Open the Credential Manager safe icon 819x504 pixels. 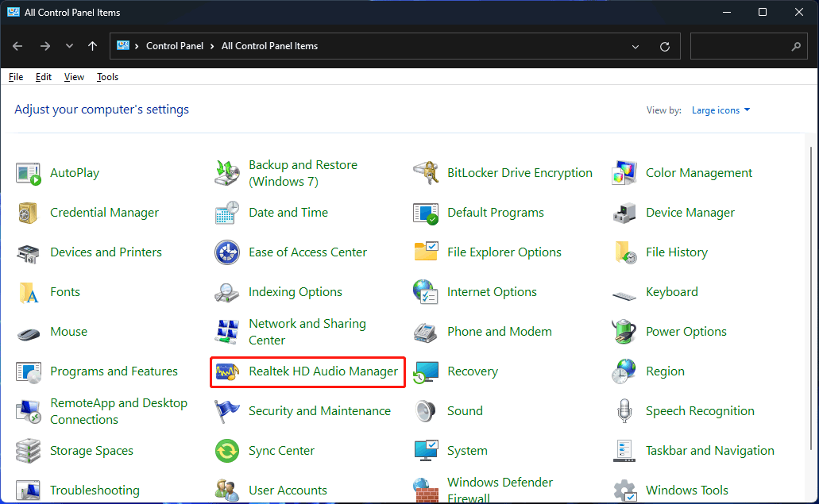29,213
